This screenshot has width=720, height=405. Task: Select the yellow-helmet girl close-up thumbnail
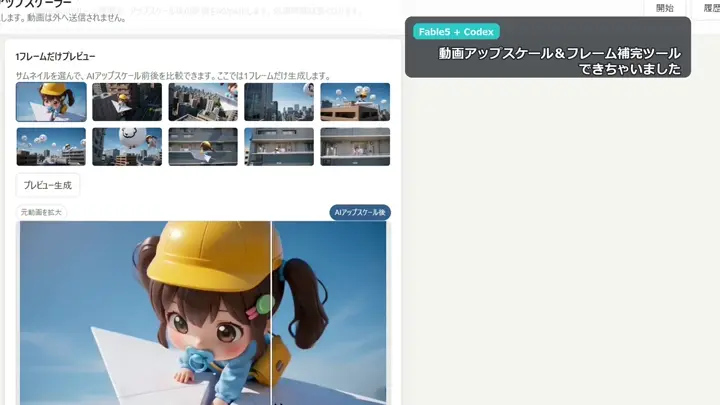pos(51,102)
